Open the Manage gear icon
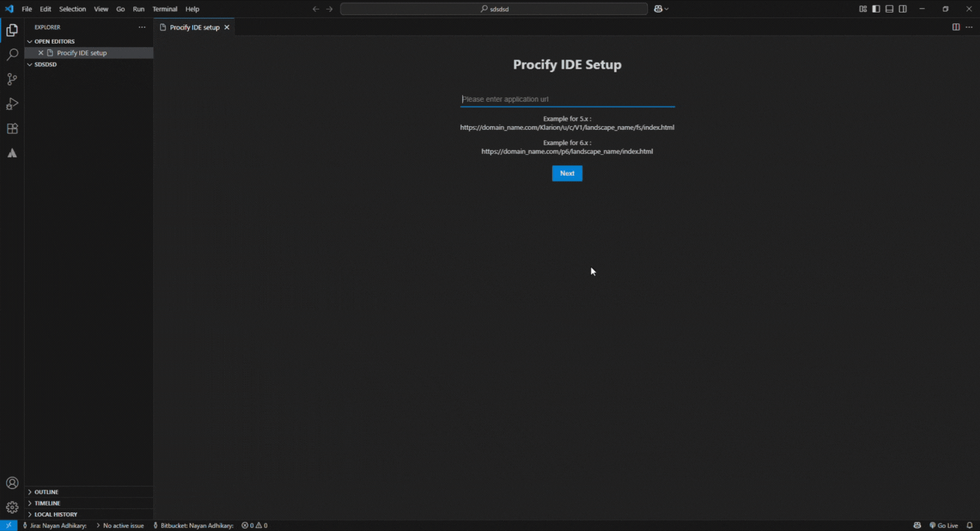The image size is (980, 531). [12, 507]
